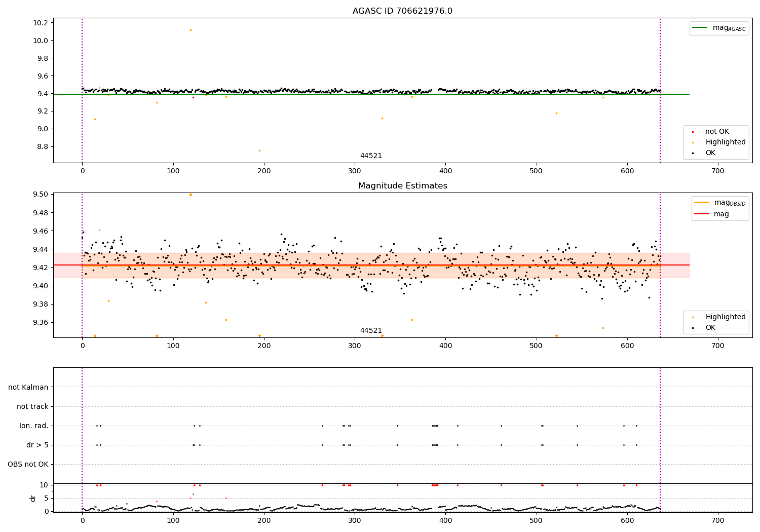Click the 'OBS not OK' axis label
Viewport: 760px width, 532px height.
pos(28,464)
